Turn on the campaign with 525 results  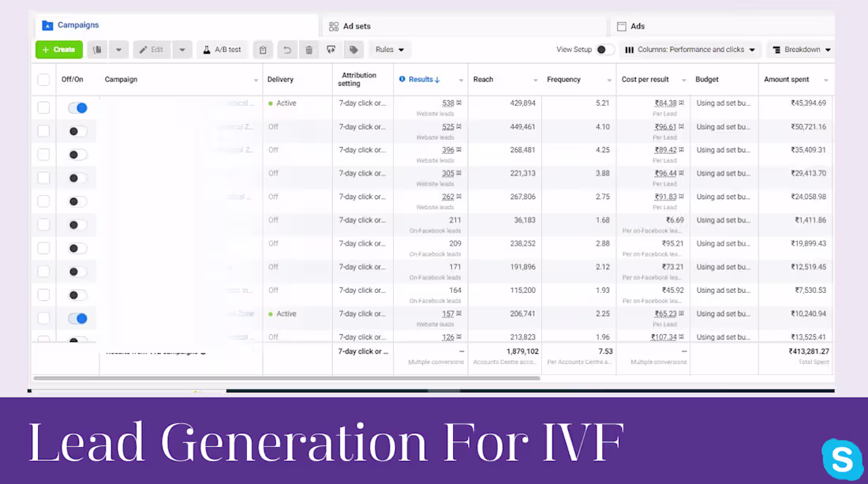click(x=77, y=131)
